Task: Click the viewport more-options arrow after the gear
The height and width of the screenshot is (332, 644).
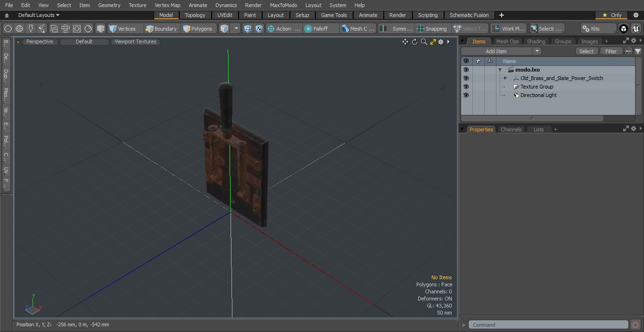Action: [x=448, y=42]
